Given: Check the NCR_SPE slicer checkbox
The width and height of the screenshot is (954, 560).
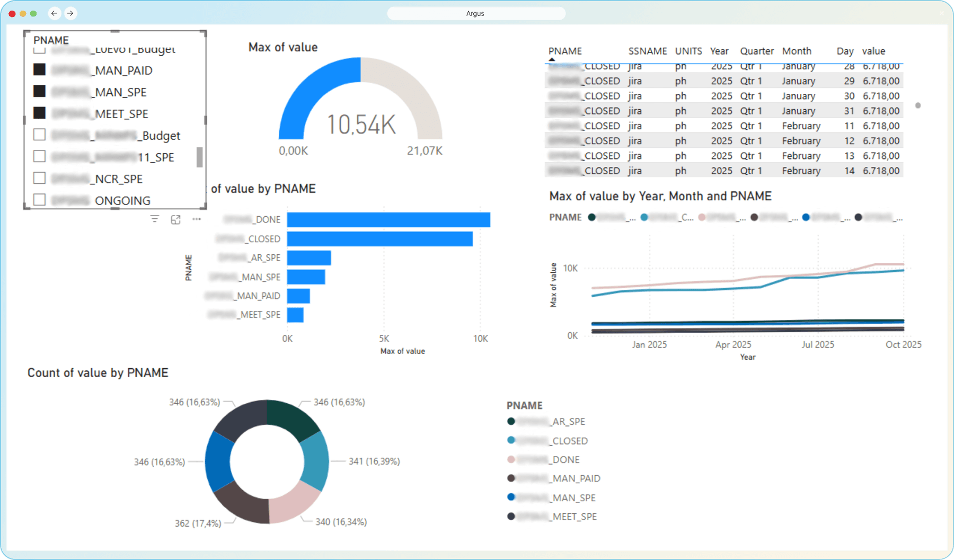Looking at the screenshot, I should coord(39,178).
